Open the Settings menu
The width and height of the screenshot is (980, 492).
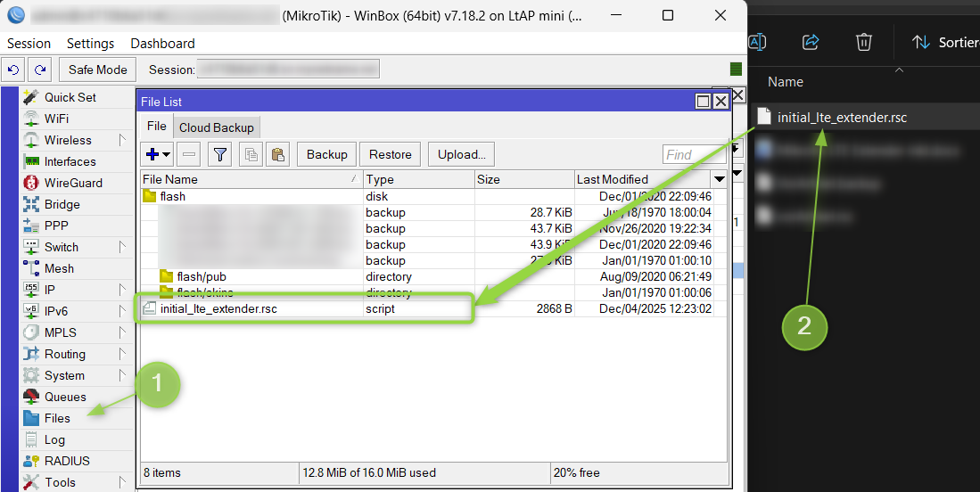(x=91, y=44)
